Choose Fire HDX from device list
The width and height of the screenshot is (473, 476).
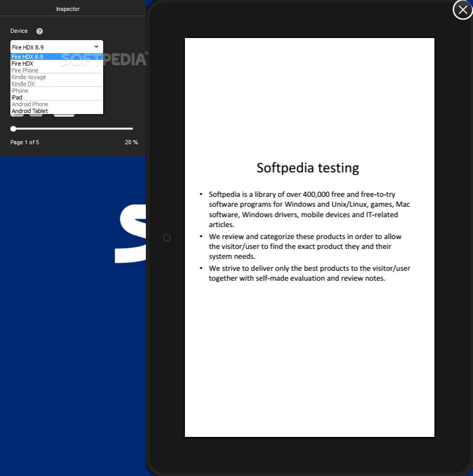[x=57, y=64]
